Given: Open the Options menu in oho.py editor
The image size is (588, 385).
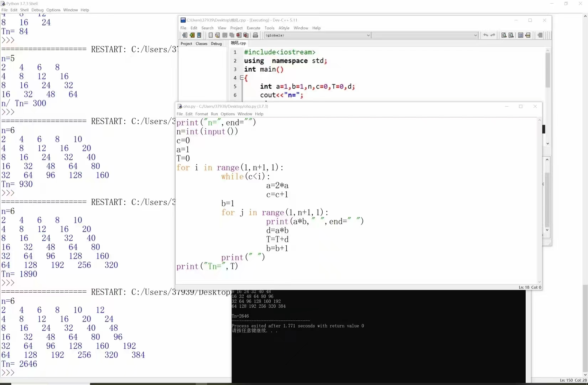Looking at the screenshot, I should pyautogui.click(x=228, y=114).
